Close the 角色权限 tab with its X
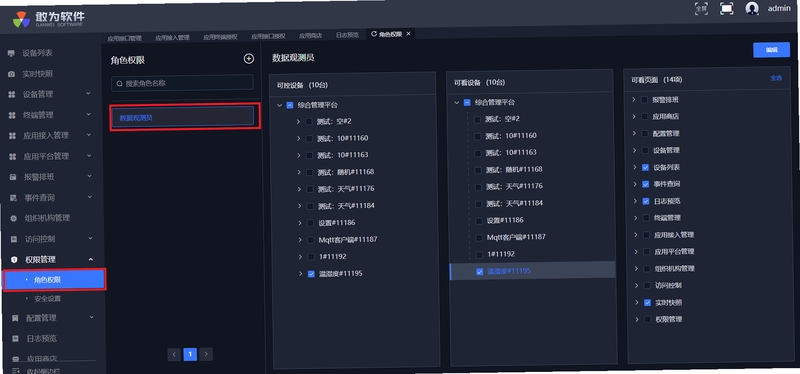The image size is (800, 374). [408, 34]
